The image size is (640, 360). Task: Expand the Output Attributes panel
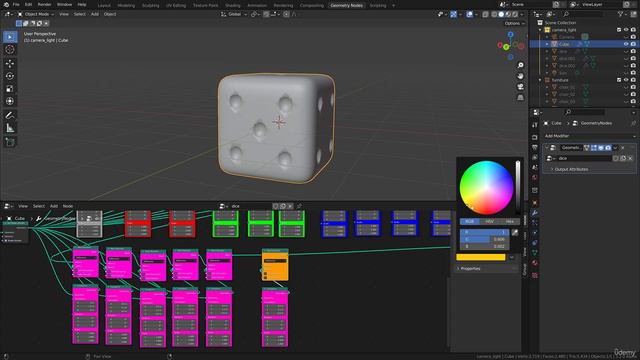pos(571,169)
